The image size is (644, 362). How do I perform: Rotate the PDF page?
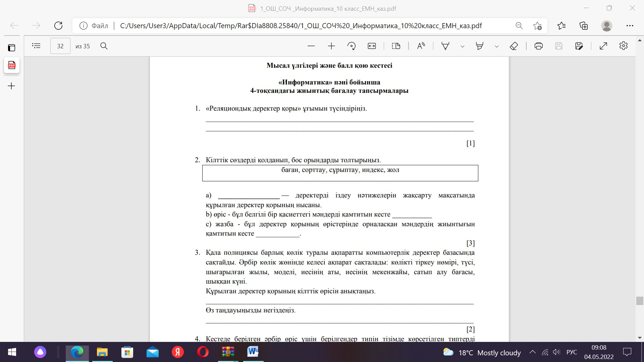click(x=352, y=46)
